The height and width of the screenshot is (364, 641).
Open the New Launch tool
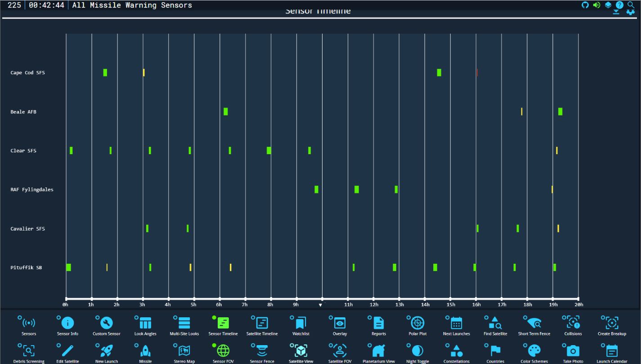107,351
